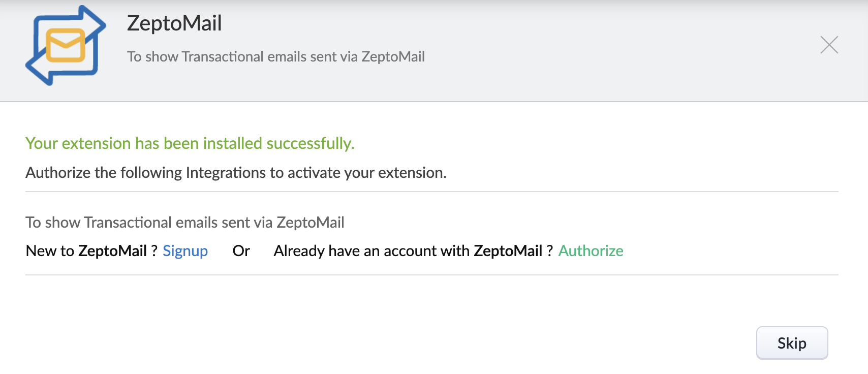Click the divider line under the integrations instruction
The image size is (868, 374).
(431, 192)
